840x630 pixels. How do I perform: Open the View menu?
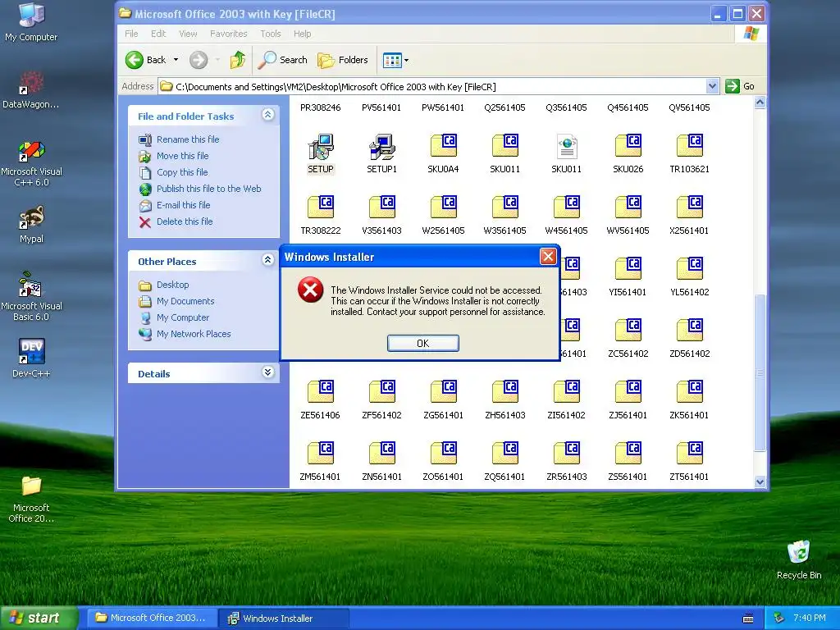point(188,34)
